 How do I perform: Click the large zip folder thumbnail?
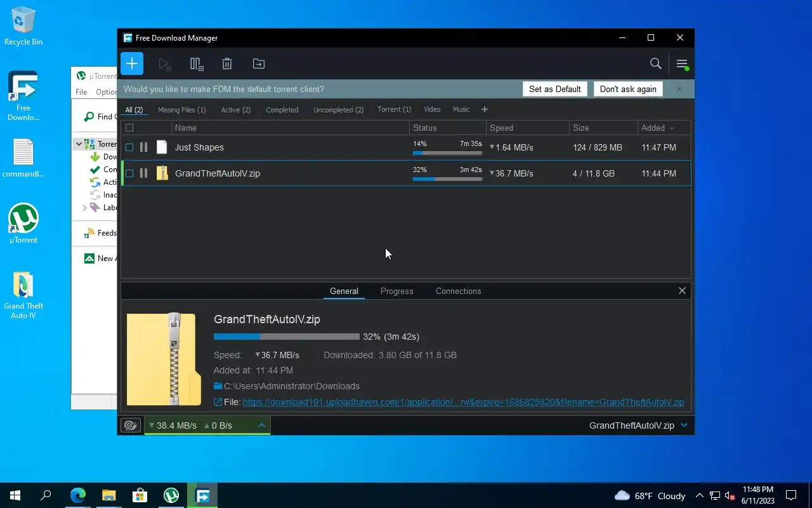(164, 359)
